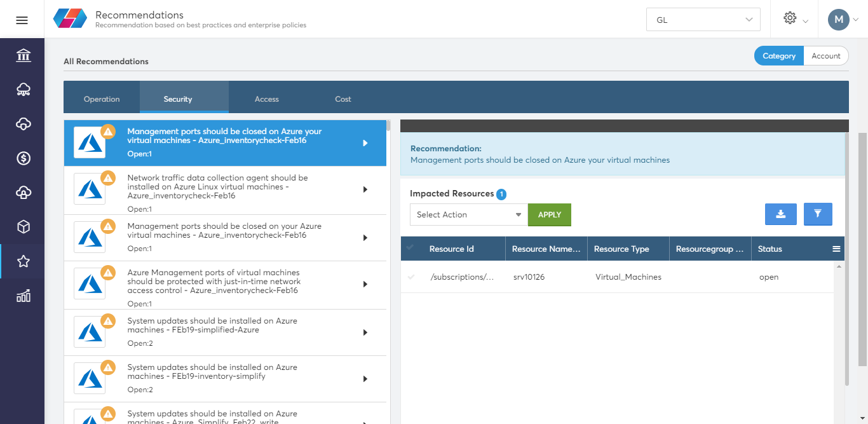Switch to the Access tab

pyautogui.click(x=267, y=99)
